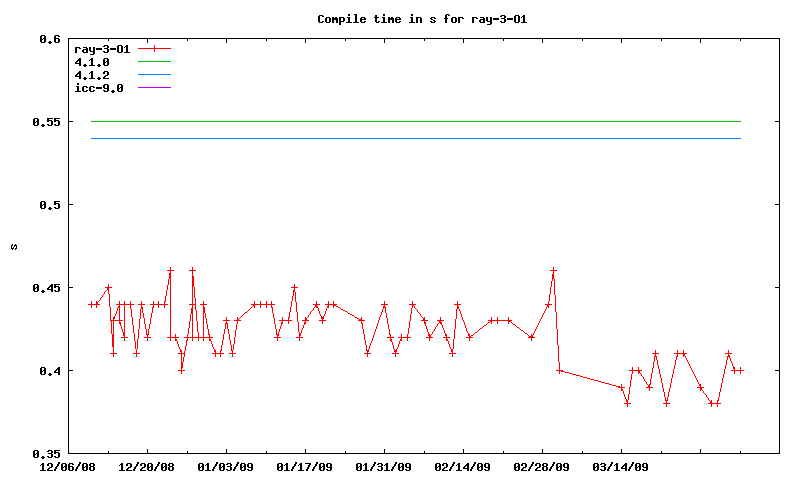Click the 12/20/08 x-axis date label
This screenshot has height=480, width=800.
[x=147, y=466]
